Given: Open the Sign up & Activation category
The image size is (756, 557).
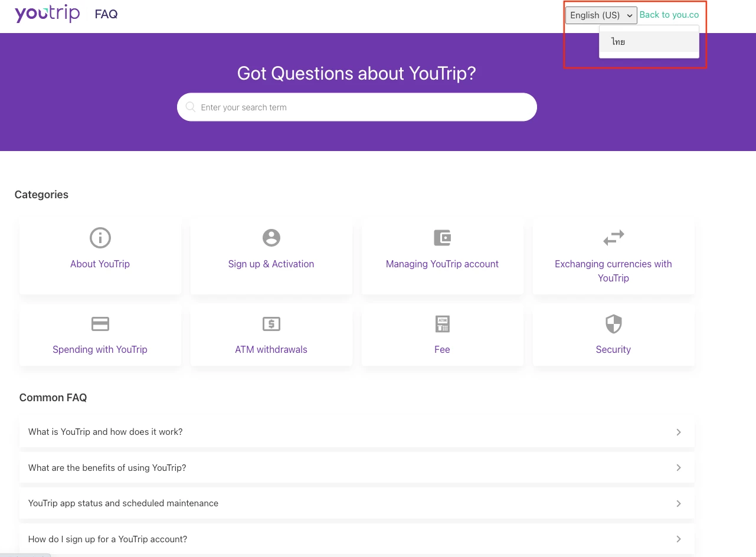Looking at the screenshot, I should pyautogui.click(x=271, y=264).
